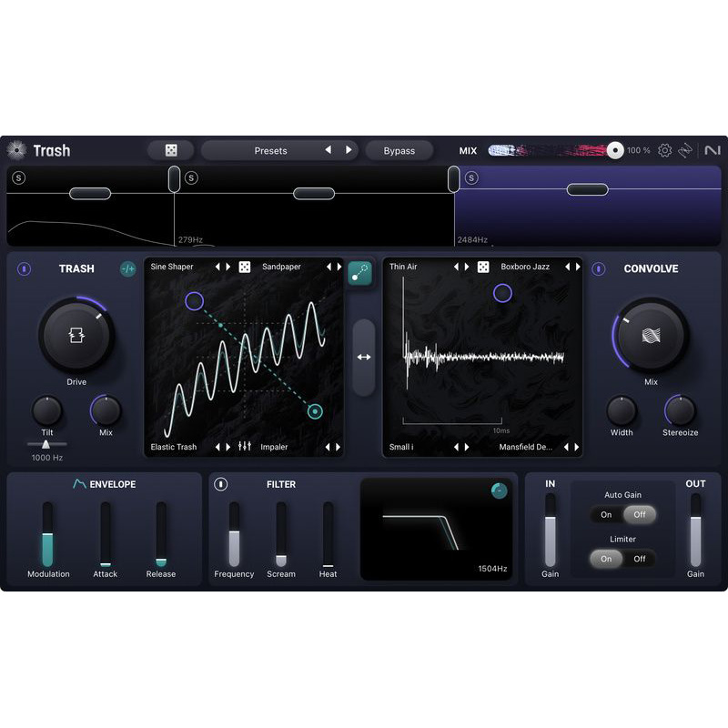Click the Boxboro Jazz label
The width and height of the screenshot is (728, 728).
click(x=525, y=267)
